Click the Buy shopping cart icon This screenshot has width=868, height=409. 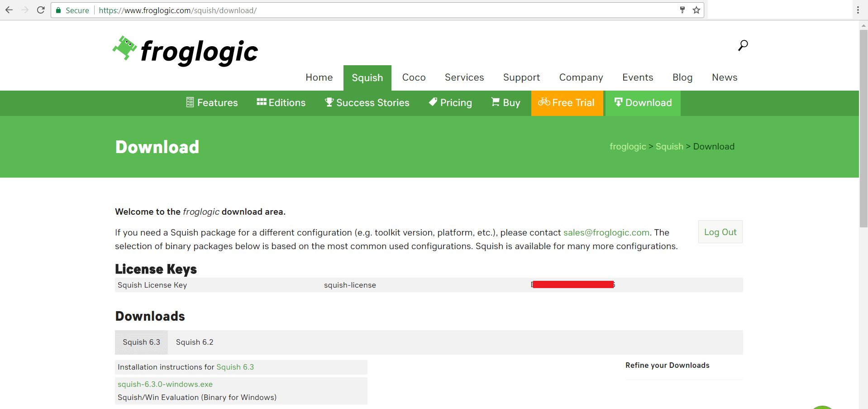pyautogui.click(x=496, y=102)
